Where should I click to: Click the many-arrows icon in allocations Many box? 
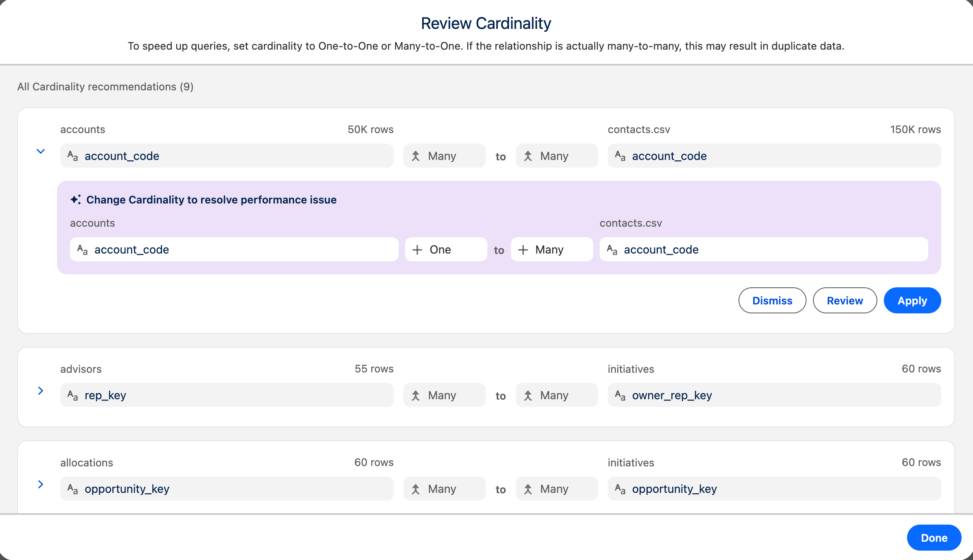[415, 489]
